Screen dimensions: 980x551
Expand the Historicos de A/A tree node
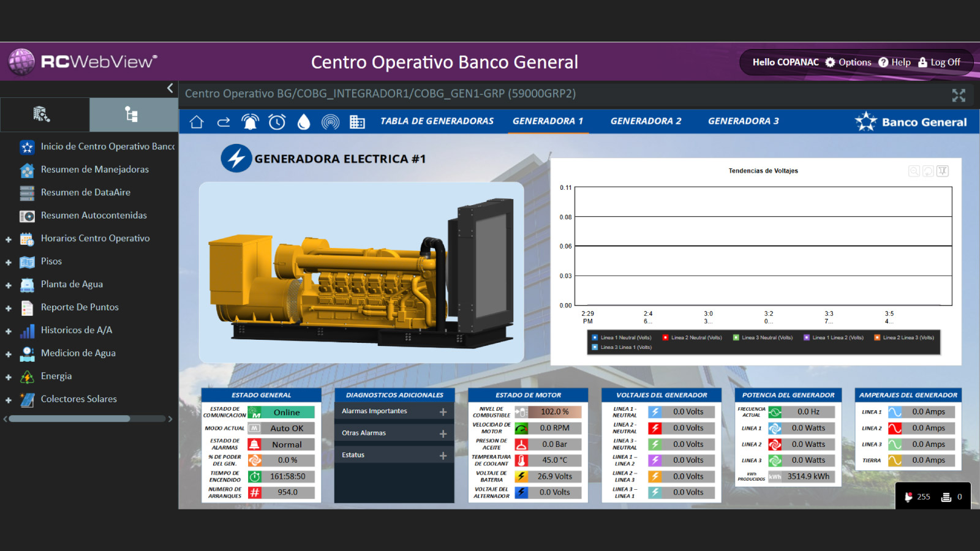[x=9, y=331]
